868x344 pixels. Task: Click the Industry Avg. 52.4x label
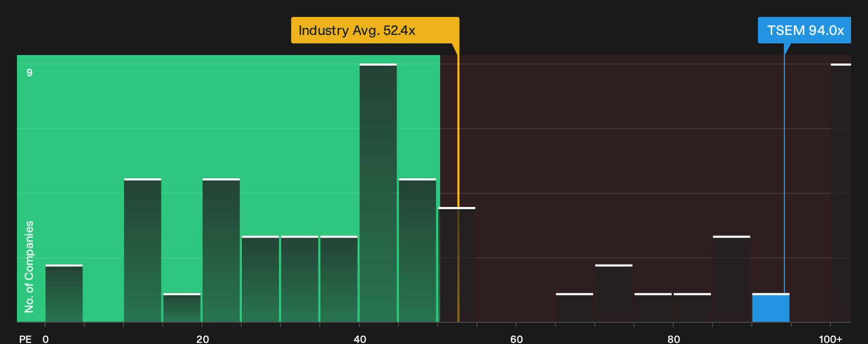(x=375, y=30)
